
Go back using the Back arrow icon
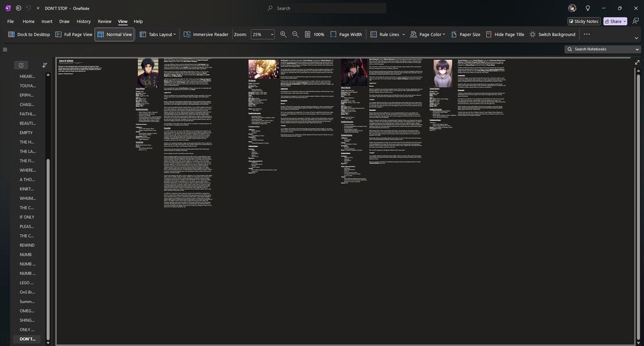[19, 8]
